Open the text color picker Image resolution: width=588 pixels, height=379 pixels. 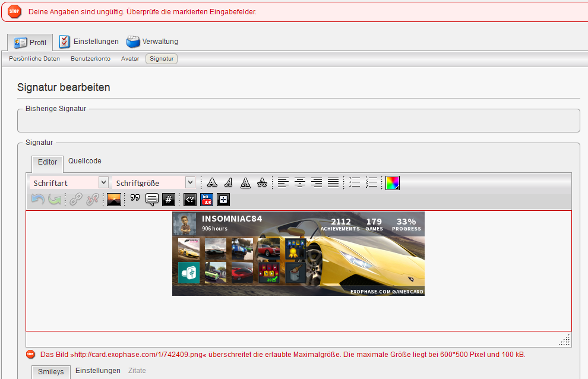(393, 182)
